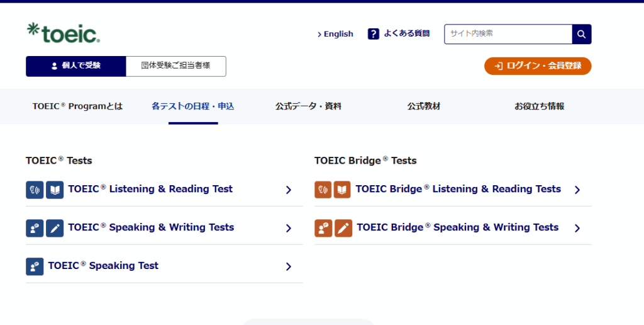Open chevron for TOEIC Speaking Test

[288, 266]
